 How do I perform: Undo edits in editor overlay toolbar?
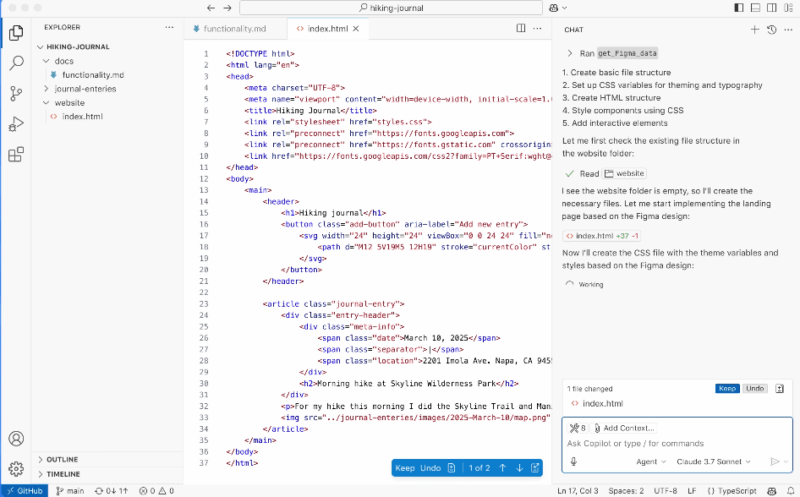pyautogui.click(x=430, y=468)
